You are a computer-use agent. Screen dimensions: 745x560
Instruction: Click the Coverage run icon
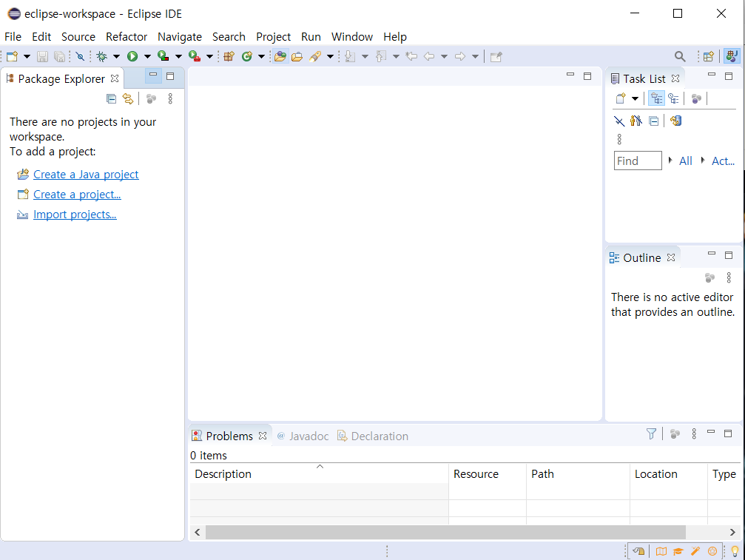click(x=164, y=56)
